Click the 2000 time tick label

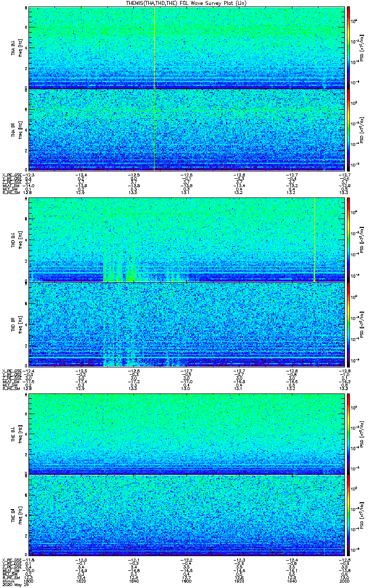[343, 581]
